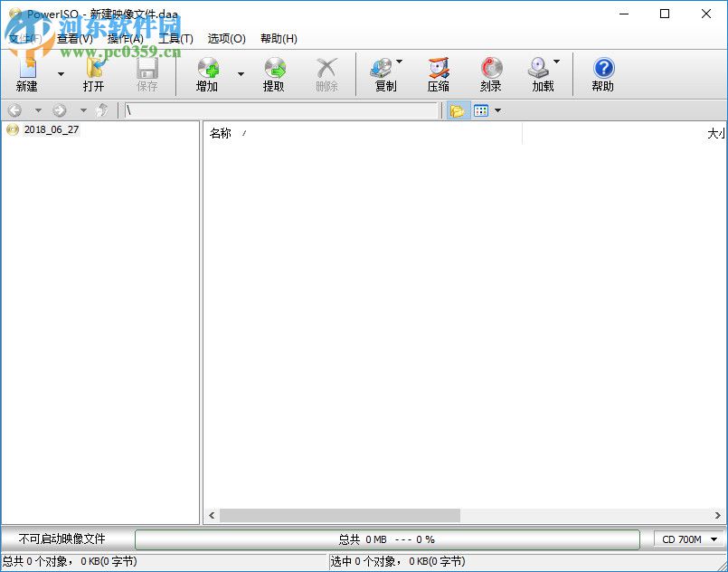Click the 刻录 (Burn) toolbar icon
The height and width of the screenshot is (572, 728).
[x=490, y=72]
